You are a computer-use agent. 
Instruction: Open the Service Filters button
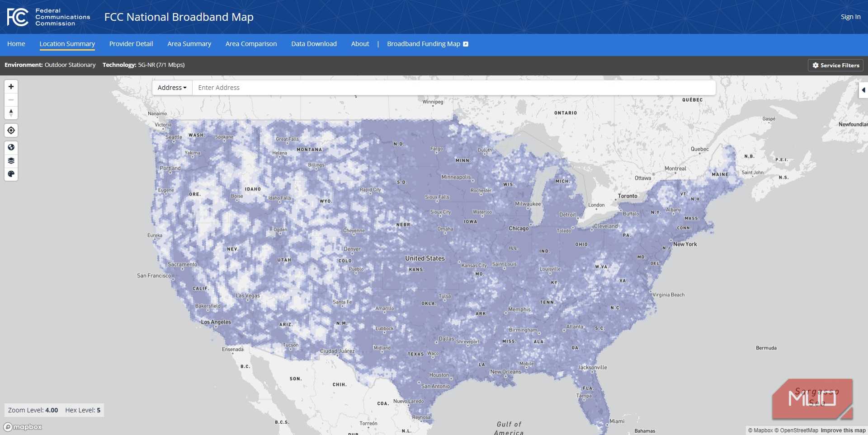point(835,65)
